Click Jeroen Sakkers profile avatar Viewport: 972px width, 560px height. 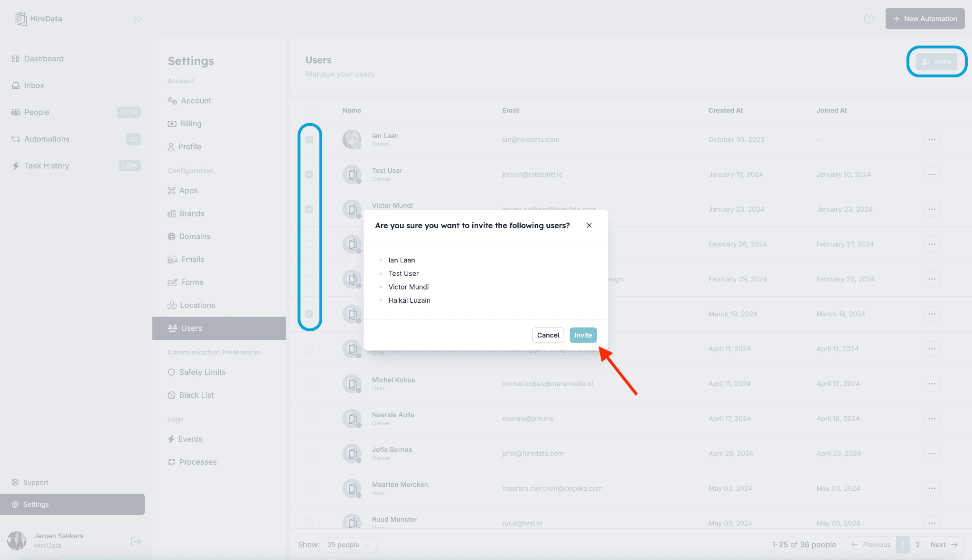click(17, 541)
